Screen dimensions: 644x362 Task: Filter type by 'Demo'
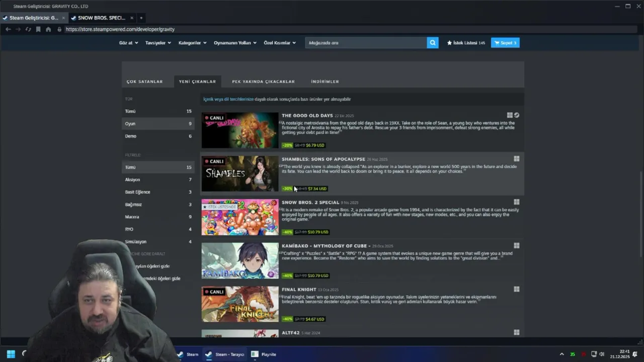158,136
